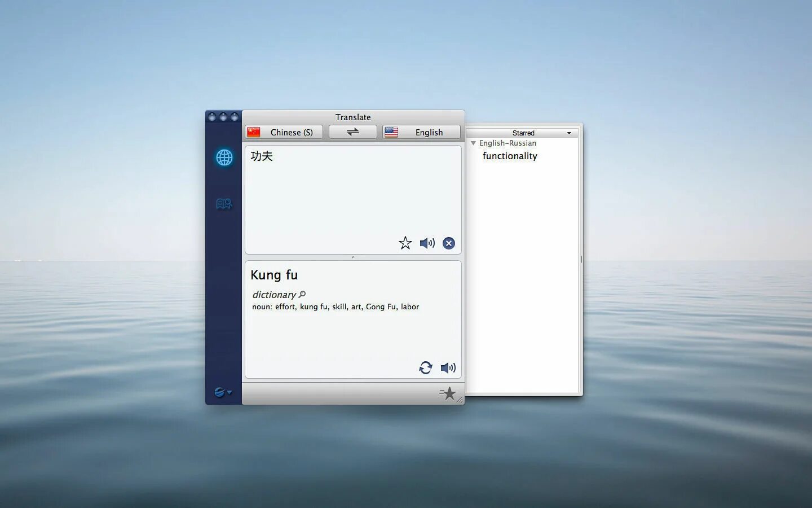Refresh the Kung fu translation
The width and height of the screenshot is (812, 508).
coord(426,368)
